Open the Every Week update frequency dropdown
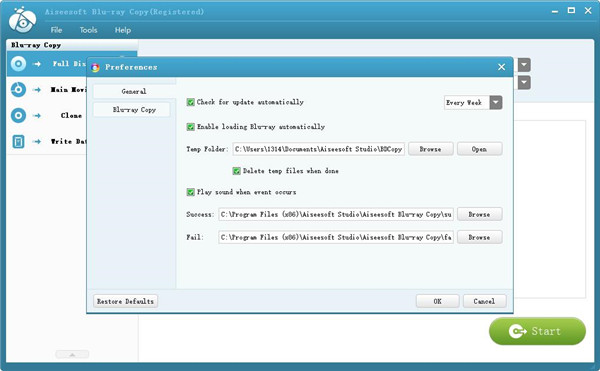Viewport: 600px width, 371px height. tap(496, 103)
